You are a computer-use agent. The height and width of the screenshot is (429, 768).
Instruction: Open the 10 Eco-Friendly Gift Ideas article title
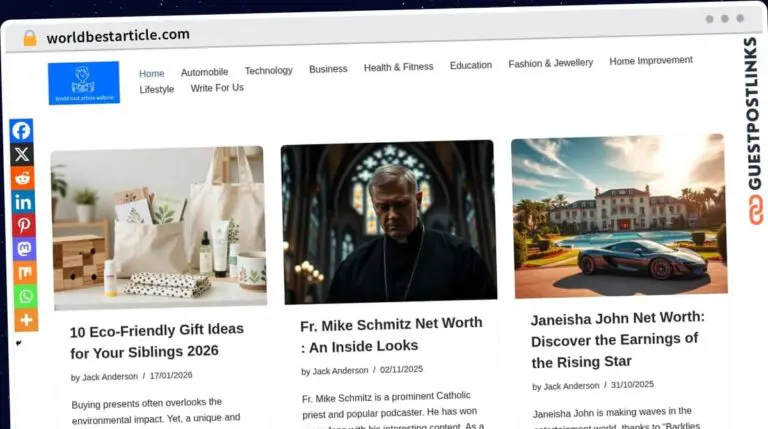[157, 340]
